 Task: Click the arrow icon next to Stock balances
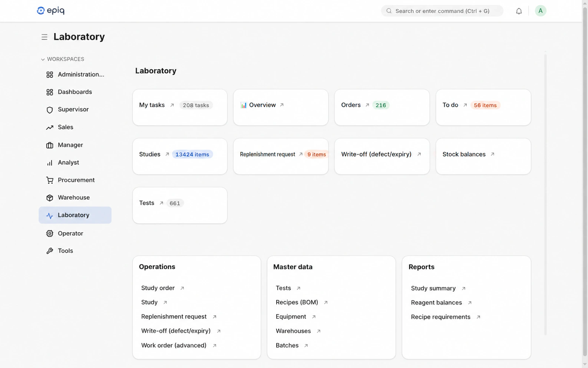(492, 154)
